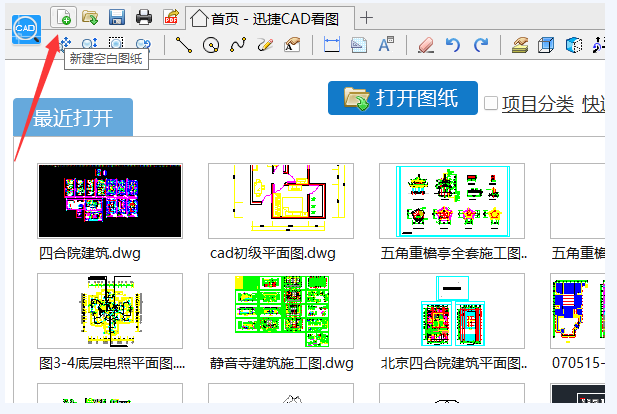
Task: Select the straight line drawing tool
Action: coord(183,45)
